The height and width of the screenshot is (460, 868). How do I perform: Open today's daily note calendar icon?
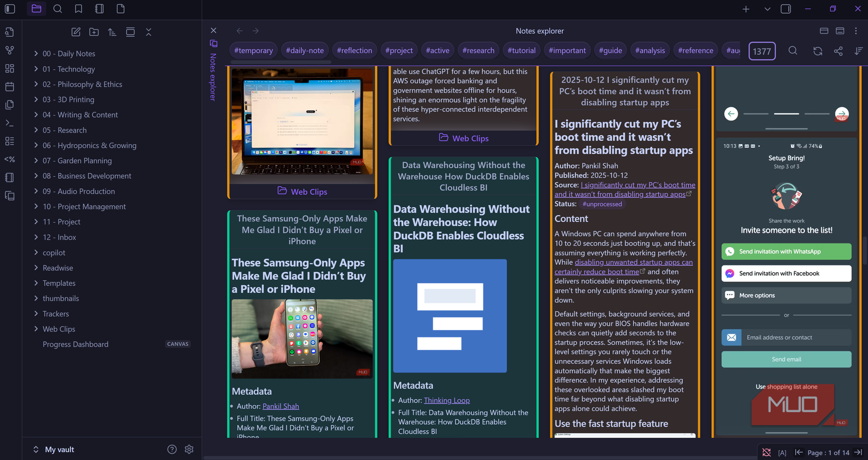tap(9, 87)
